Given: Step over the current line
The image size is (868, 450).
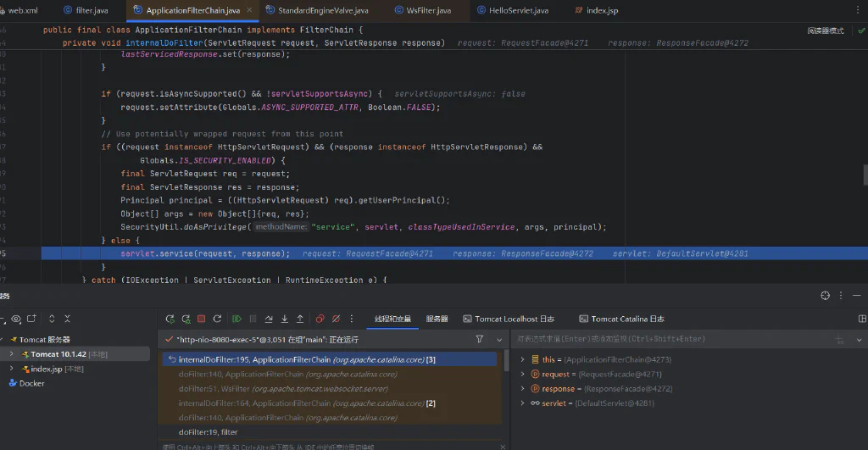Looking at the screenshot, I should (269, 319).
